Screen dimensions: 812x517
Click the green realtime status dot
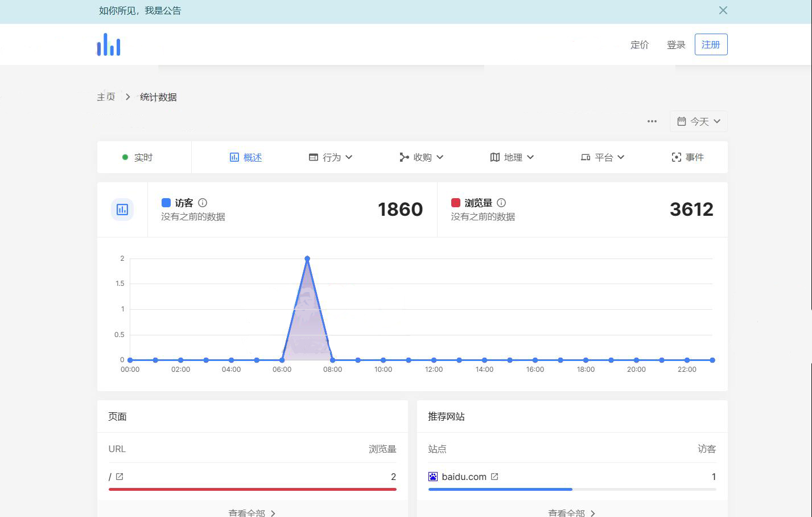click(x=125, y=157)
